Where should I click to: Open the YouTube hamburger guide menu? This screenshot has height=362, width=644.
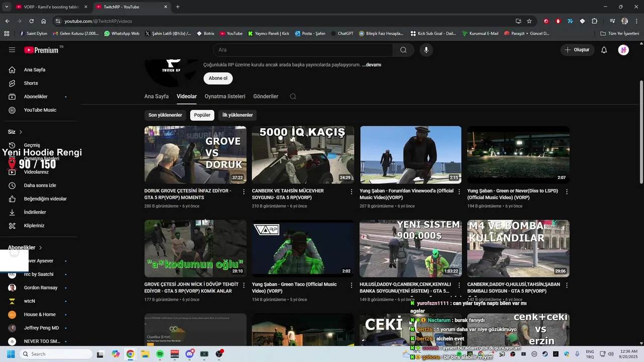12,50
